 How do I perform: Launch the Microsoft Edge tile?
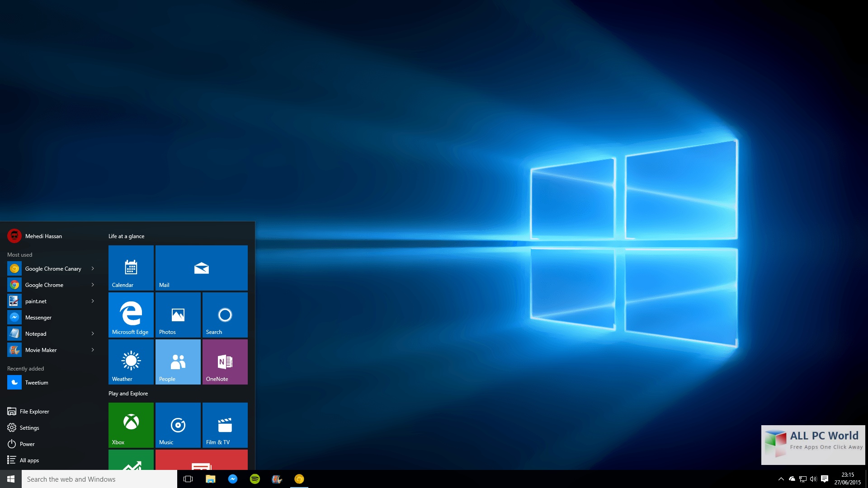pyautogui.click(x=131, y=314)
